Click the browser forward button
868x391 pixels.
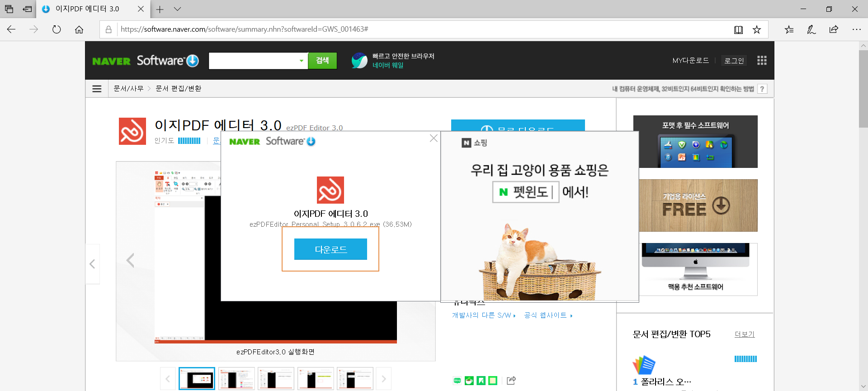(34, 29)
